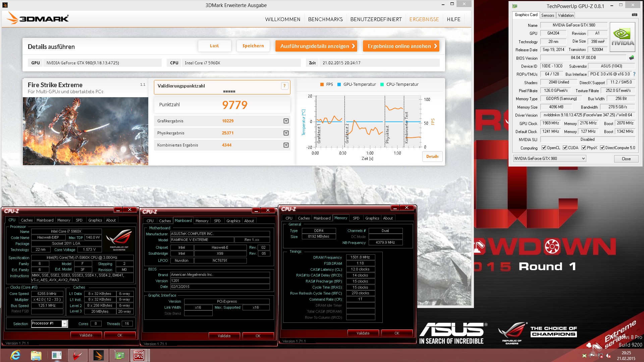This screenshot has height=362, width=644.
Task: Open Internet Explorer from the taskbar
Action: click(15, 355)
